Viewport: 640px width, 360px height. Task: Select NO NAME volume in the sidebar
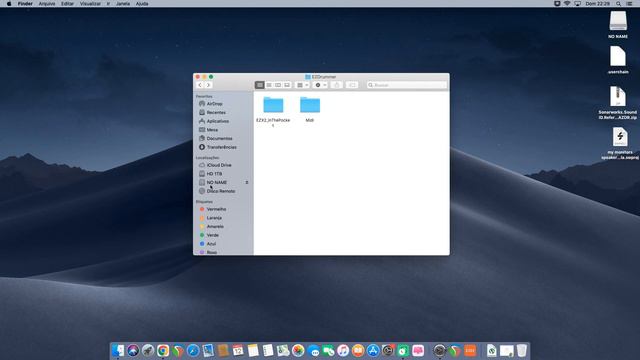[217, 182]
